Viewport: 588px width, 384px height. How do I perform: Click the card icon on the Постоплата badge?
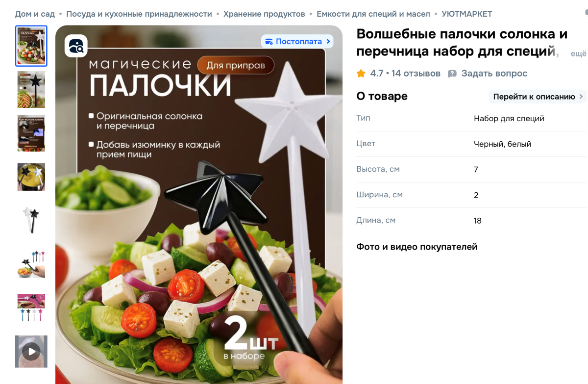click(269, 42)
